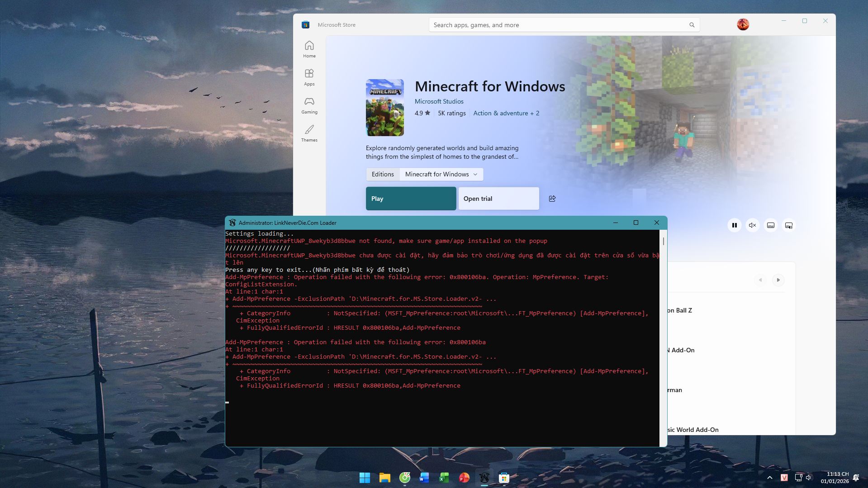This screenshot has height=488, width=868.
Task: Open your account avatar in Microsoft Store
Action: [x=742, y=24]
